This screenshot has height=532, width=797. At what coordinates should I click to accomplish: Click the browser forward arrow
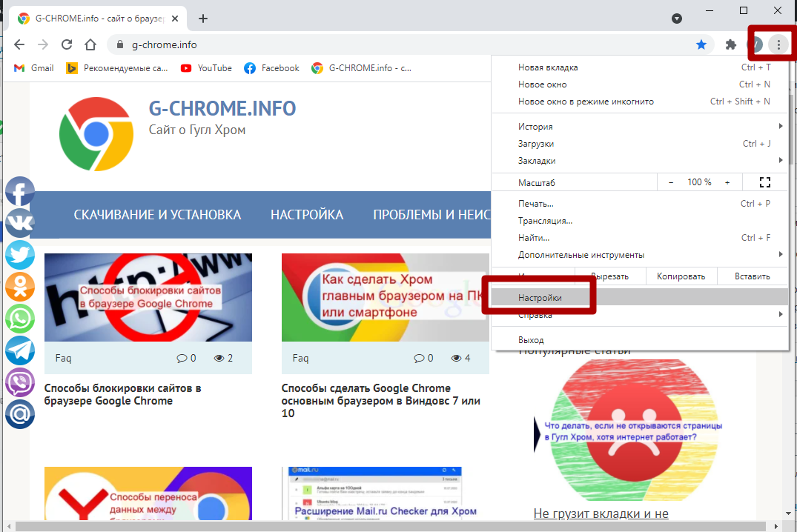(43, 44)
